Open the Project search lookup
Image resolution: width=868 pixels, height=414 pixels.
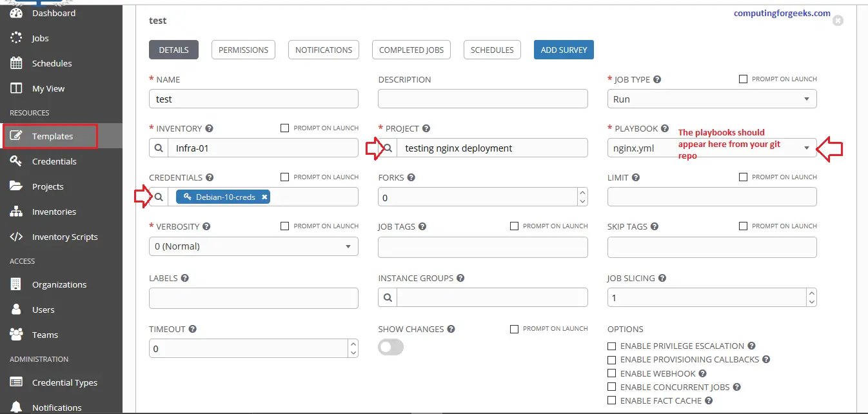pyautogui.click(x=388, y=148)
